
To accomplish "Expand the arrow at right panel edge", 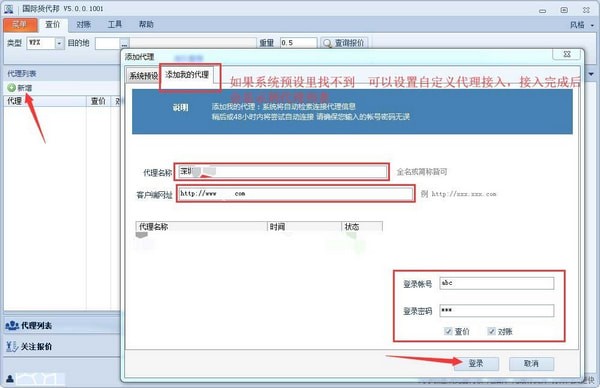I will coord(591,74).
